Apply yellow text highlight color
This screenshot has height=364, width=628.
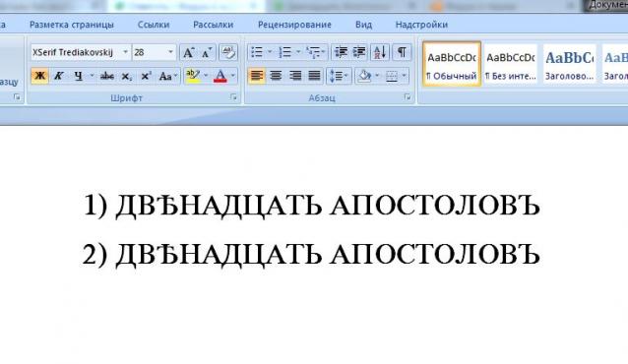(x=193, y=76)
